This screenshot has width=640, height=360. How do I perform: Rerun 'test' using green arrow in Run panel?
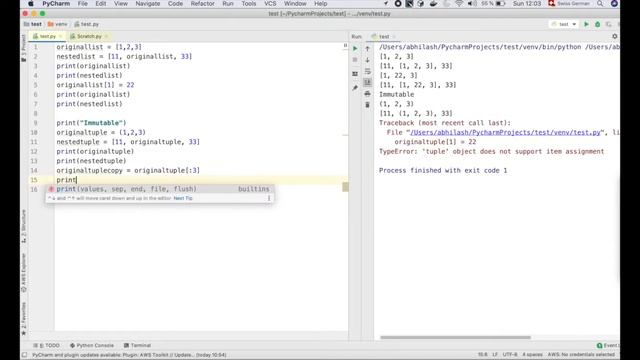coord(355,49)
